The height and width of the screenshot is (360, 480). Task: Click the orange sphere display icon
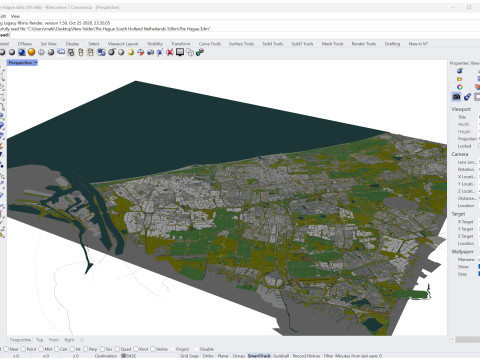click(x=31, y=52)
